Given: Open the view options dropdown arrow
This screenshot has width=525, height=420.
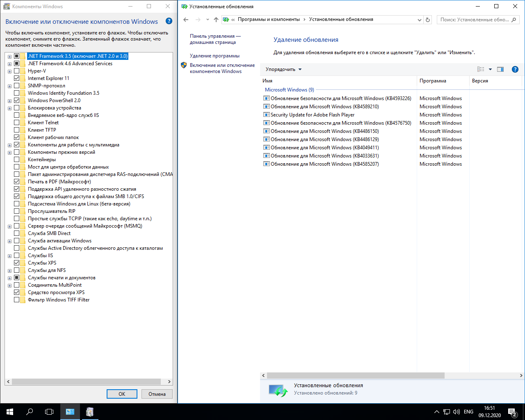Looking at the screenshot, I should (490, 69).
